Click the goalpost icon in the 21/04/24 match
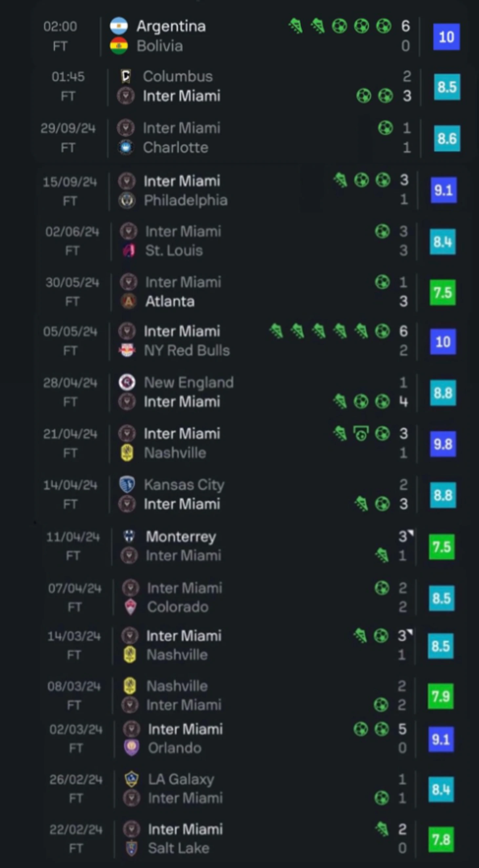 [x=361, y=433]
